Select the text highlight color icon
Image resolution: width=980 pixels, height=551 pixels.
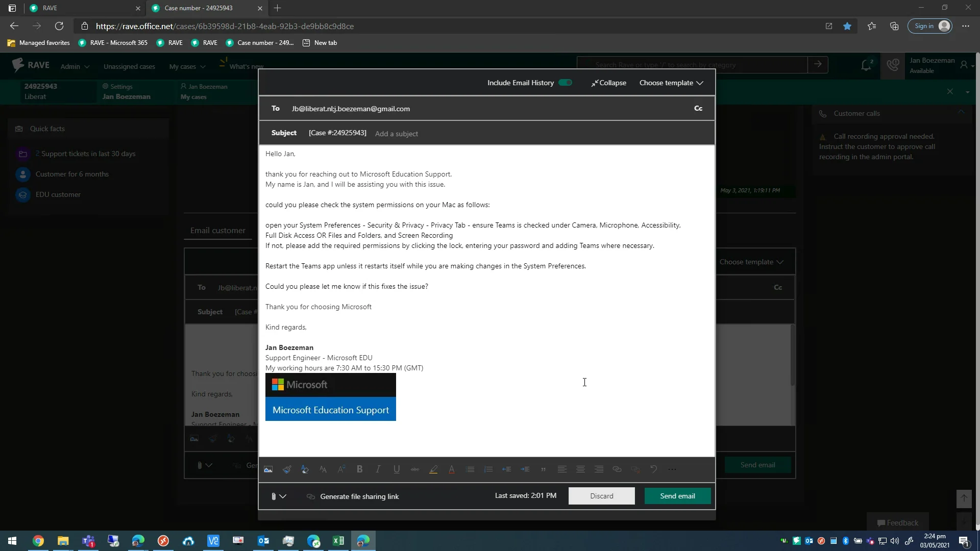click(x=433, y=469)
